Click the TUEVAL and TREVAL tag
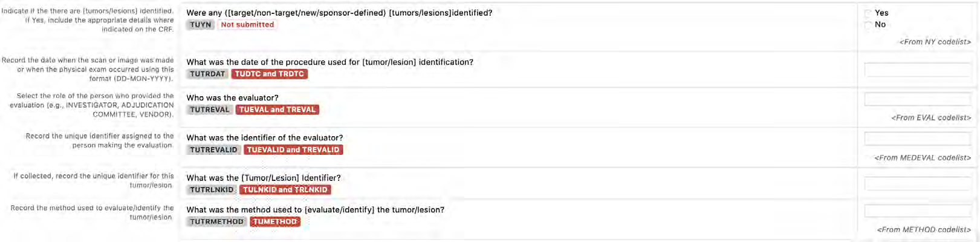 (x=277, y=110)
